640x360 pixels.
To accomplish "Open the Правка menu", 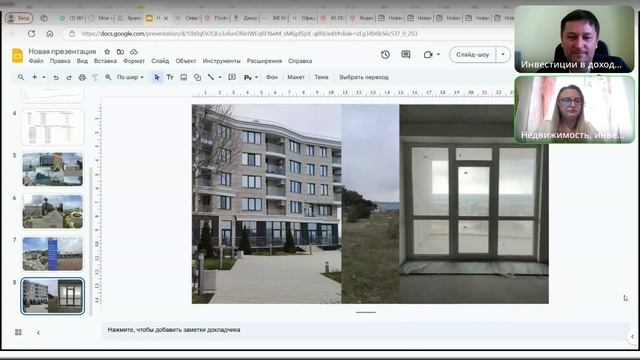I will point(60,61).
